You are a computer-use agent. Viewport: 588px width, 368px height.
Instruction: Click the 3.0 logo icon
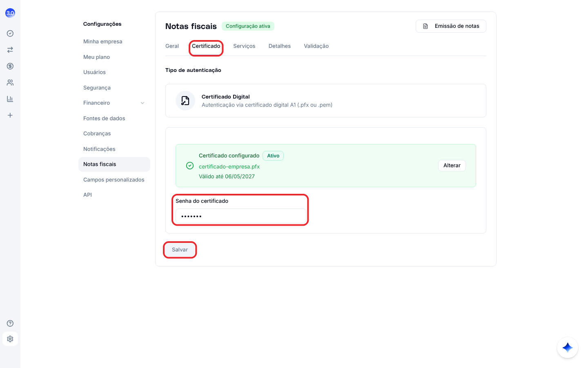coord(10,13)
